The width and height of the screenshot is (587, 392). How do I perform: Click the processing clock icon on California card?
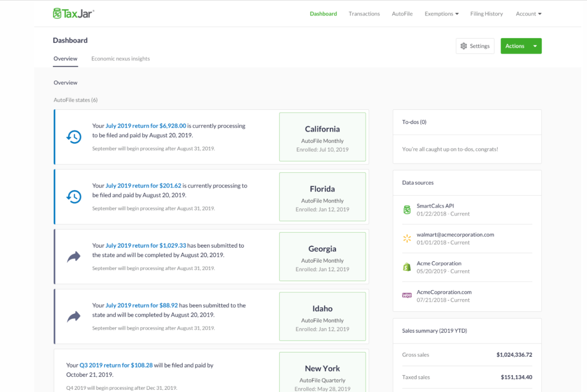(73, 137)
